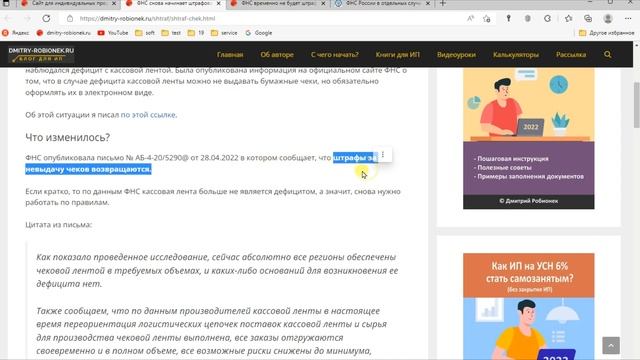
Task: Click the scroll-to-top arrow button
Action: [x=611, y=345]
